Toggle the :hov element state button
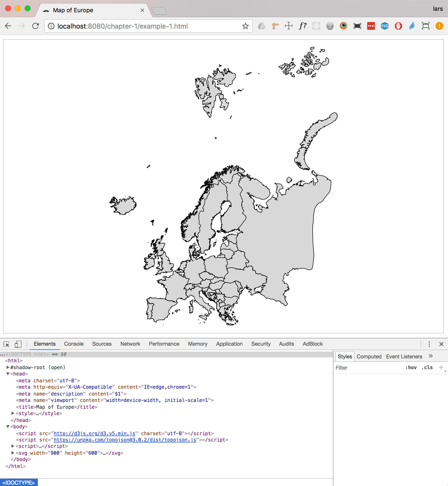Screen dimensions: 448x486 coord(411,367)
